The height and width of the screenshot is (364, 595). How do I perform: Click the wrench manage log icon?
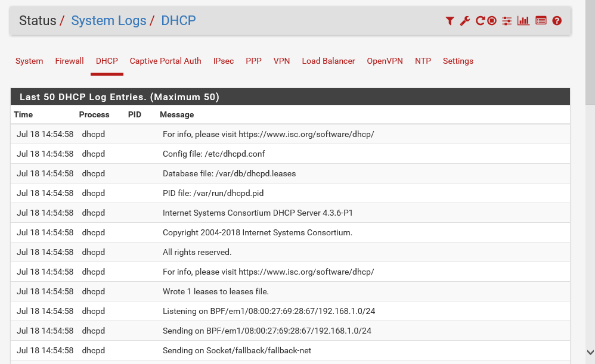click(465, 21)
